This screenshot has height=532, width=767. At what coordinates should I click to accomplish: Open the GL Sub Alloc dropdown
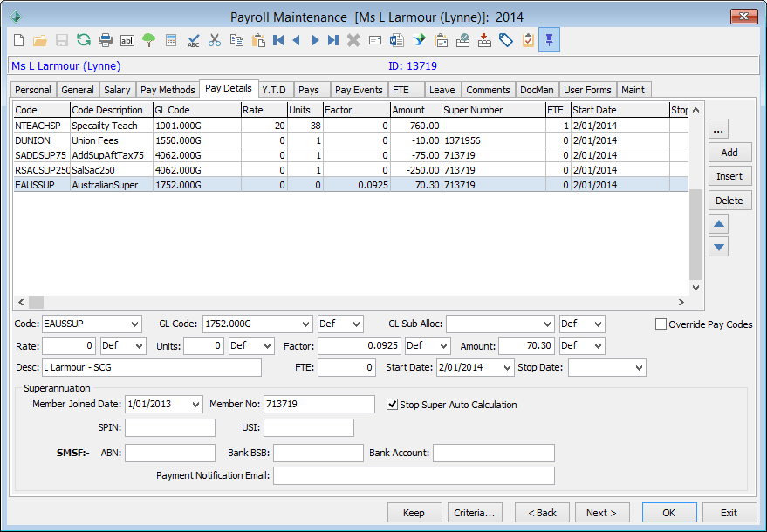coord(548,324)
